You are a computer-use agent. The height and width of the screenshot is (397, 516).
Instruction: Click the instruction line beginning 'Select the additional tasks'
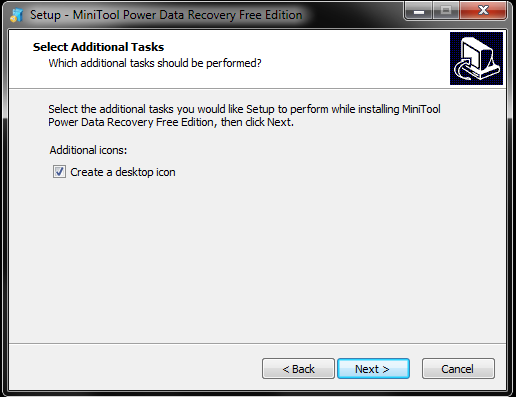point(244,109)
